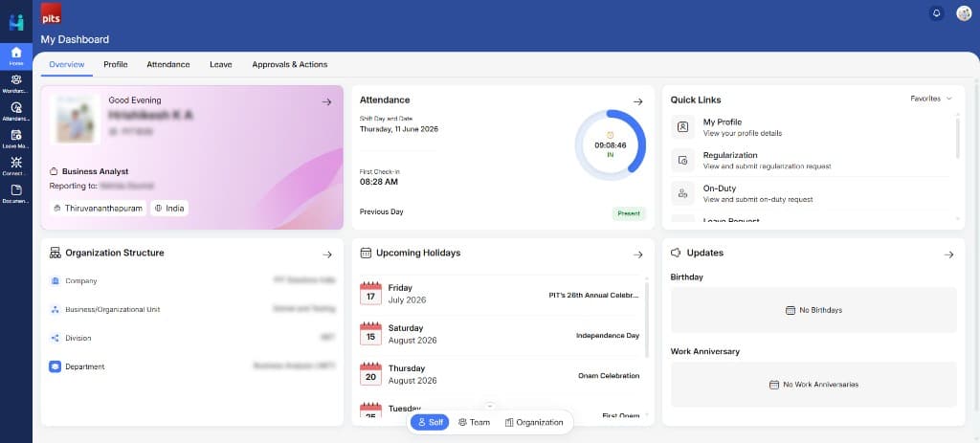
Task: Switch to the Attendance tab
Action: (168, 64)
